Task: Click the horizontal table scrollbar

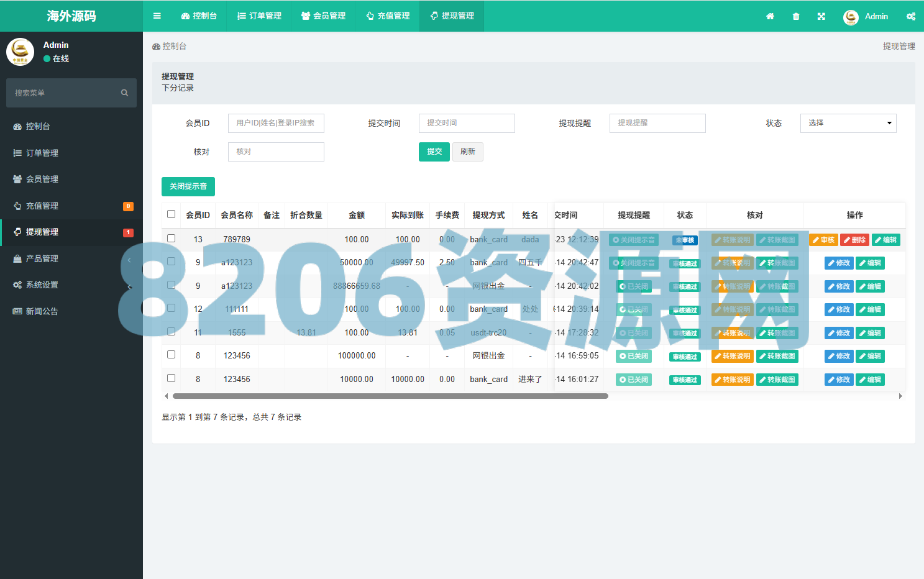Action: tap(390, 396)
